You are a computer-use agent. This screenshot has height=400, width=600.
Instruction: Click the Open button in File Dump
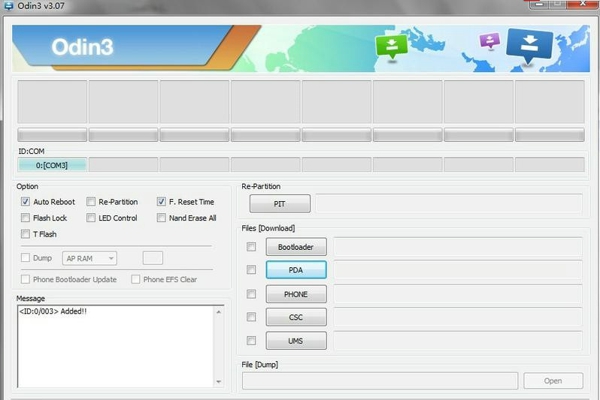[552, 381]
